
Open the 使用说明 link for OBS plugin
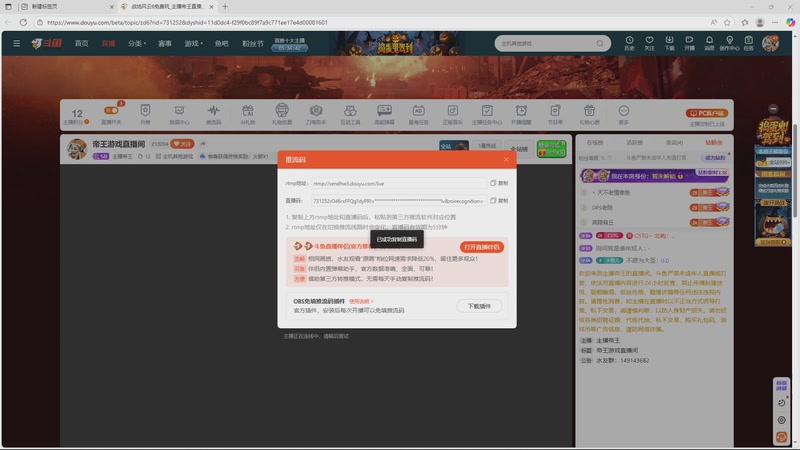(x=361, y=302)
